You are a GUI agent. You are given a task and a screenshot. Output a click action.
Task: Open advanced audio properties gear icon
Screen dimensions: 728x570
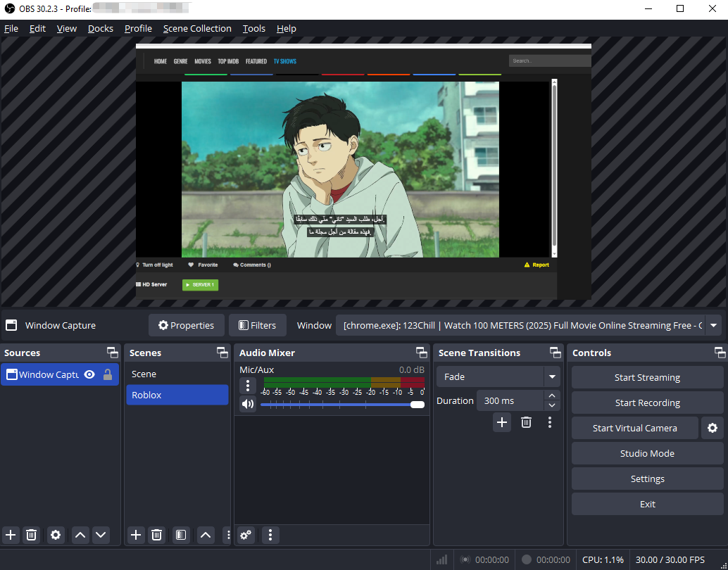pos(246,535)
